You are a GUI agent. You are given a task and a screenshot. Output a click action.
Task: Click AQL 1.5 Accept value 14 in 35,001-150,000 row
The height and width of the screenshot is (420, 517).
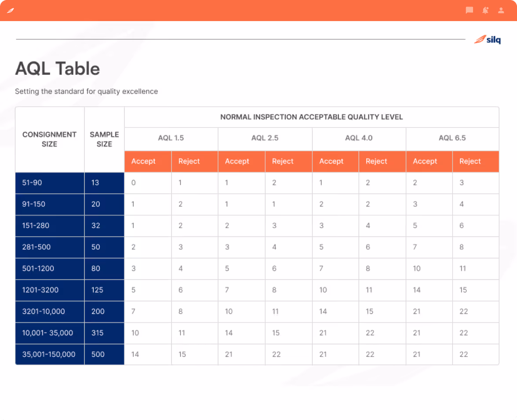pyautogui.click(x=148, y=355)
